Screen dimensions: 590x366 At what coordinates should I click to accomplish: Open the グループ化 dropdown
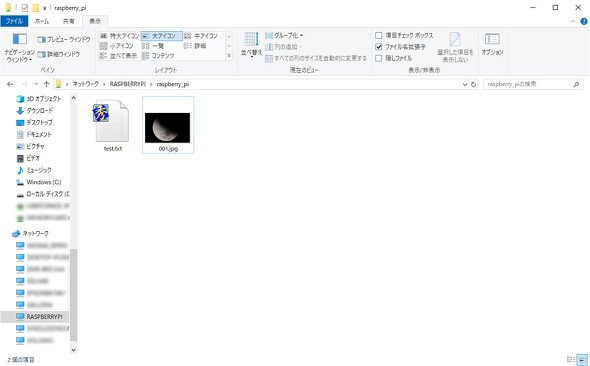pyautogui.click(x=284, y=35)
